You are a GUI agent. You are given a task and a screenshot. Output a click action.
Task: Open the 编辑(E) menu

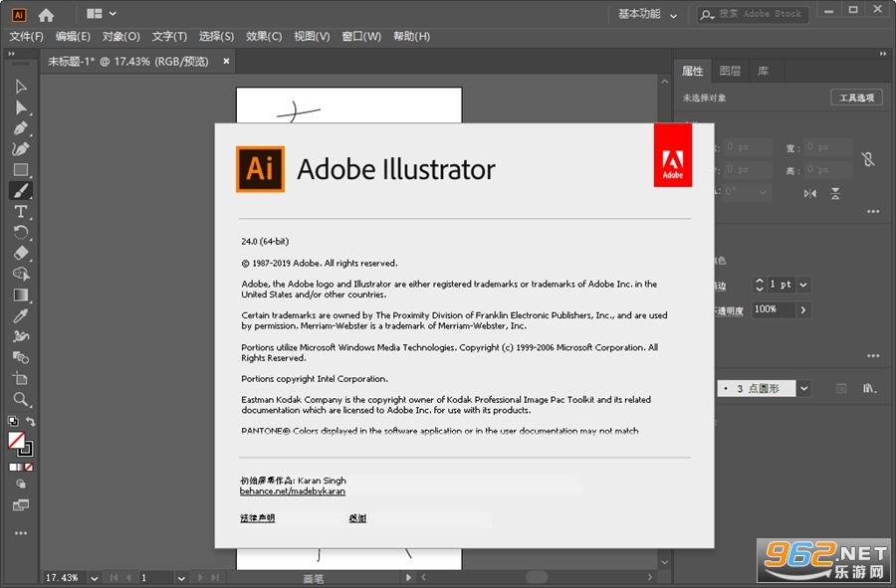point(73,37)
